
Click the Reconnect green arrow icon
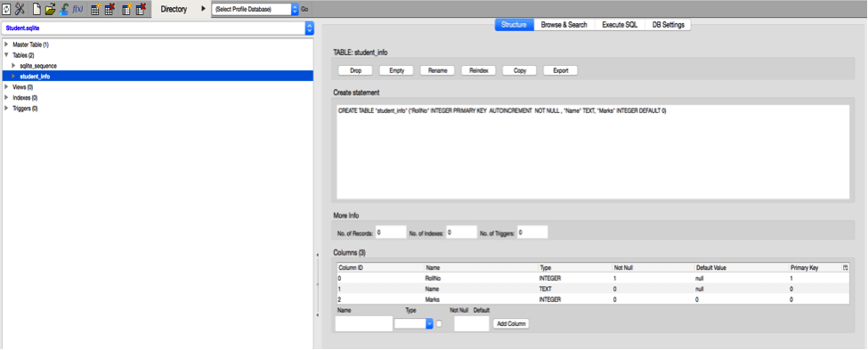click(x=64, y=9)
